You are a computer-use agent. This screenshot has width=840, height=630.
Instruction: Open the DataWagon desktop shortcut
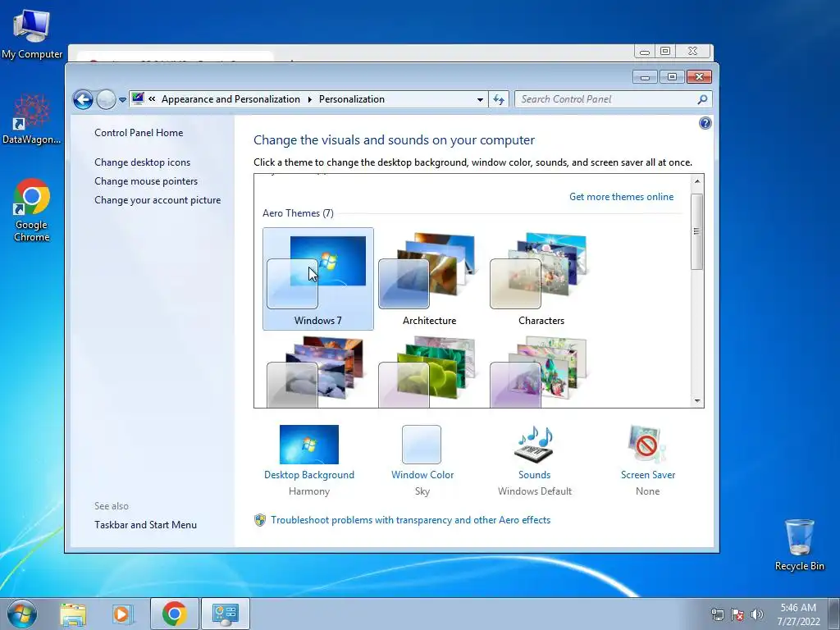[32, 119]
